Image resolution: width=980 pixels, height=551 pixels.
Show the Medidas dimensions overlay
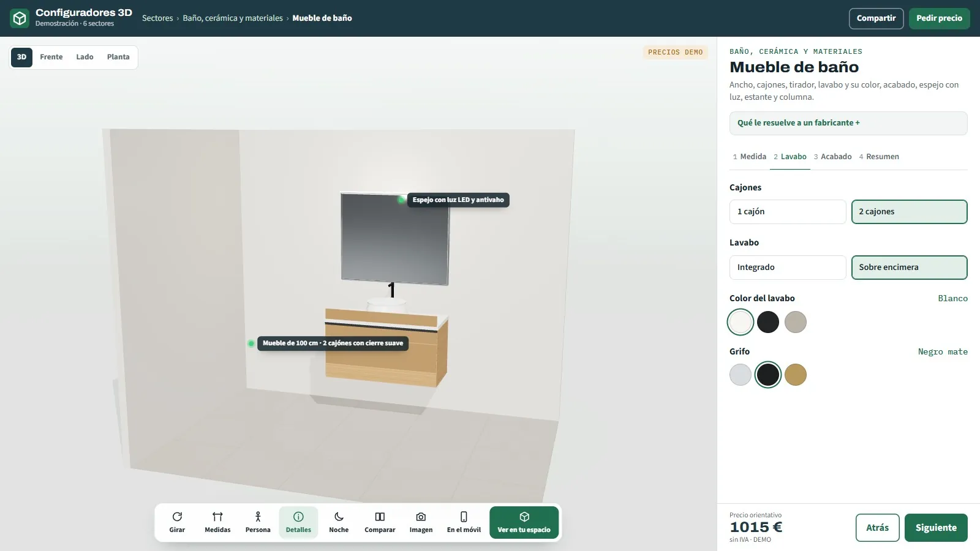coord(217,522)
